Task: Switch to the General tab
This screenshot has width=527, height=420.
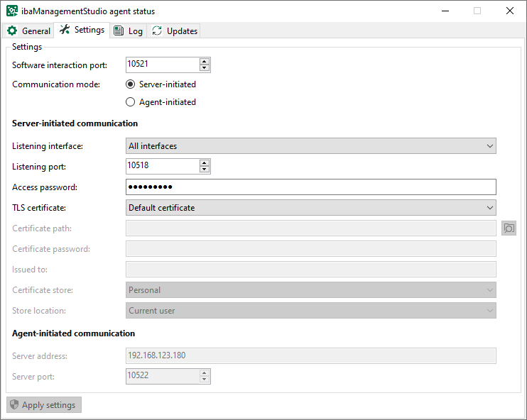Action: tap(29, 31)
